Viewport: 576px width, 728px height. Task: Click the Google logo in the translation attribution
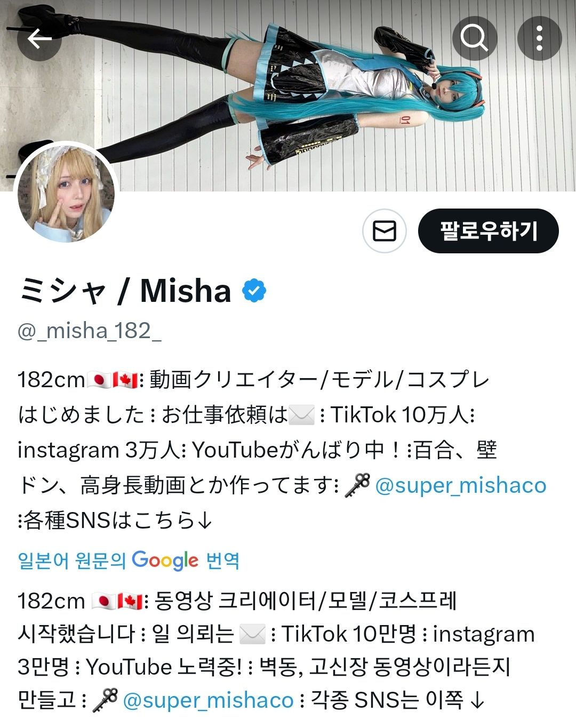click(165, 561)
